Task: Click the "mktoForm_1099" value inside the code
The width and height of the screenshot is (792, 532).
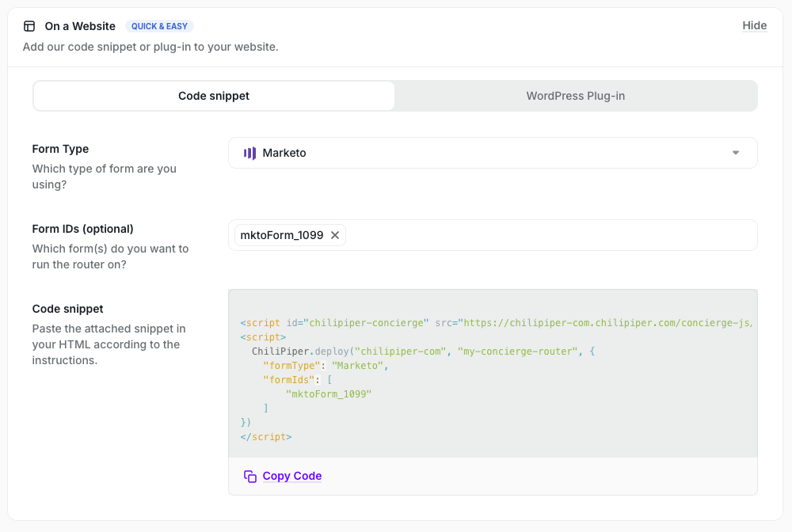Action: click(328, 394)
